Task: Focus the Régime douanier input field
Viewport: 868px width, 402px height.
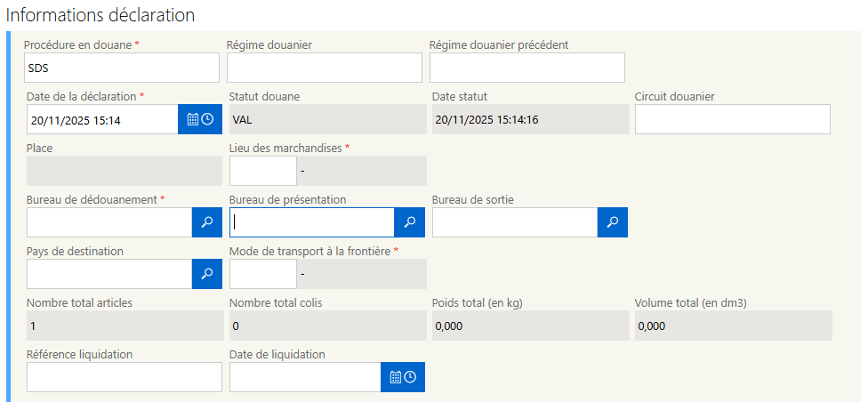Action: coord(325,68)
